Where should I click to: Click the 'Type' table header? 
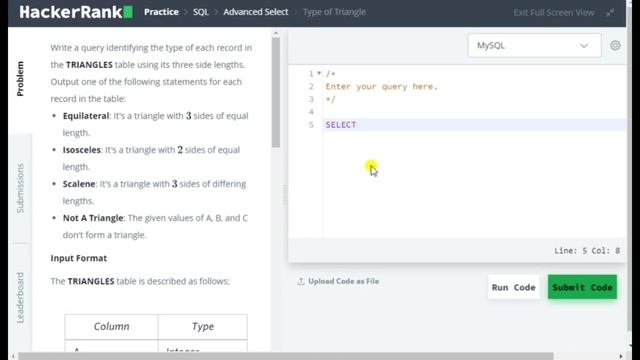[x=203, y=327]
